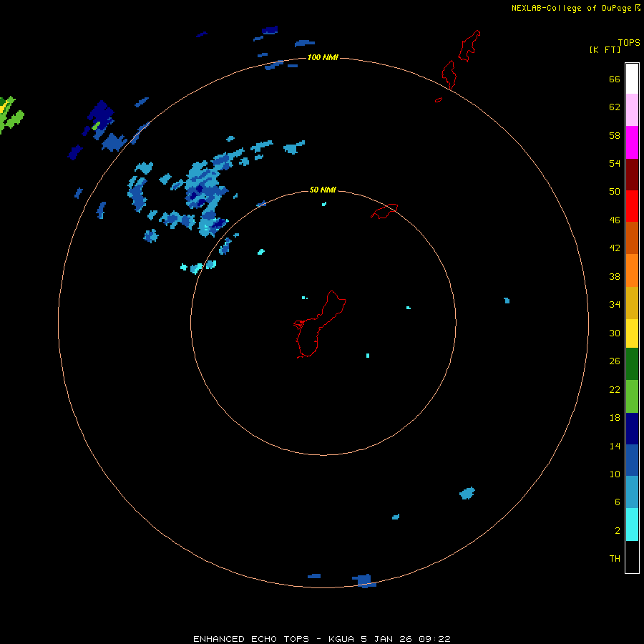Click the KGUA station identifier
The width and height of the screenshot is (644, 644).
342,639
